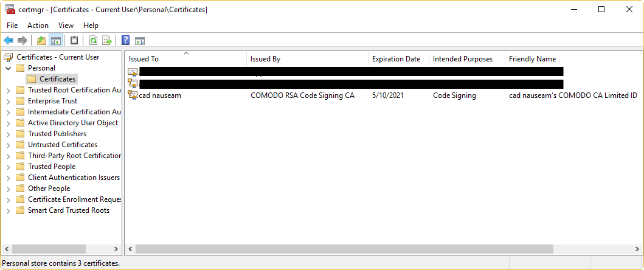Viewport: 644px width, 270px height.
Task: Open the View menu
Action: (x=66, y=26)
